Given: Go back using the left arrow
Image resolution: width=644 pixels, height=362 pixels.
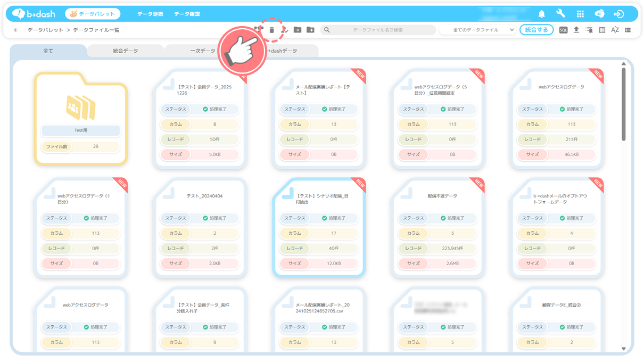Looking at the screenshot, I should point(16,30).
